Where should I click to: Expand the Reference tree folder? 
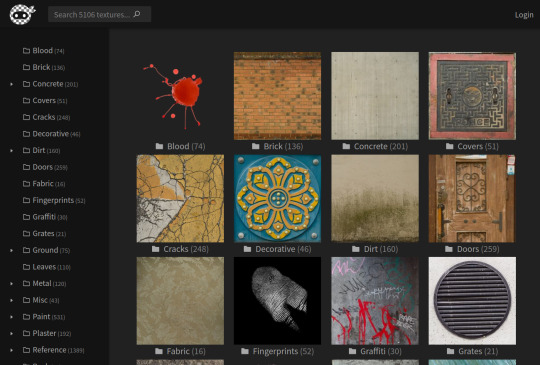pyautogui.click(x=11, y=350)
